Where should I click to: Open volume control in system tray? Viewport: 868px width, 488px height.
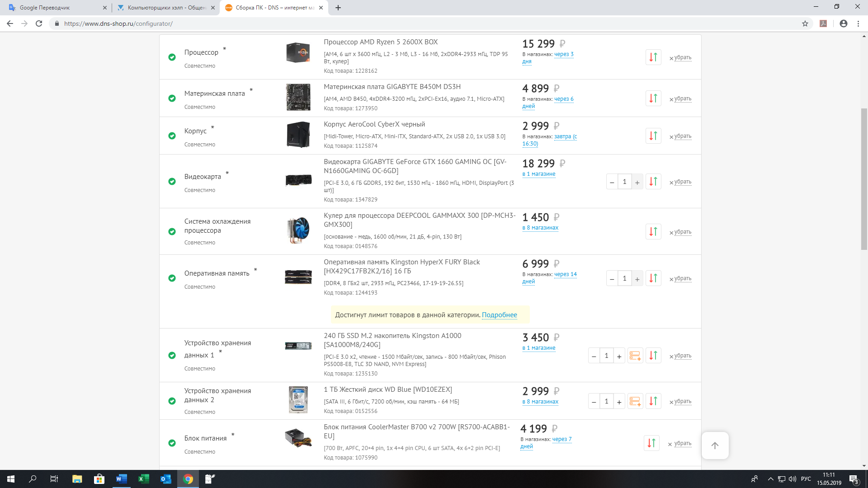pyautogui.click(x=793, y=479)
